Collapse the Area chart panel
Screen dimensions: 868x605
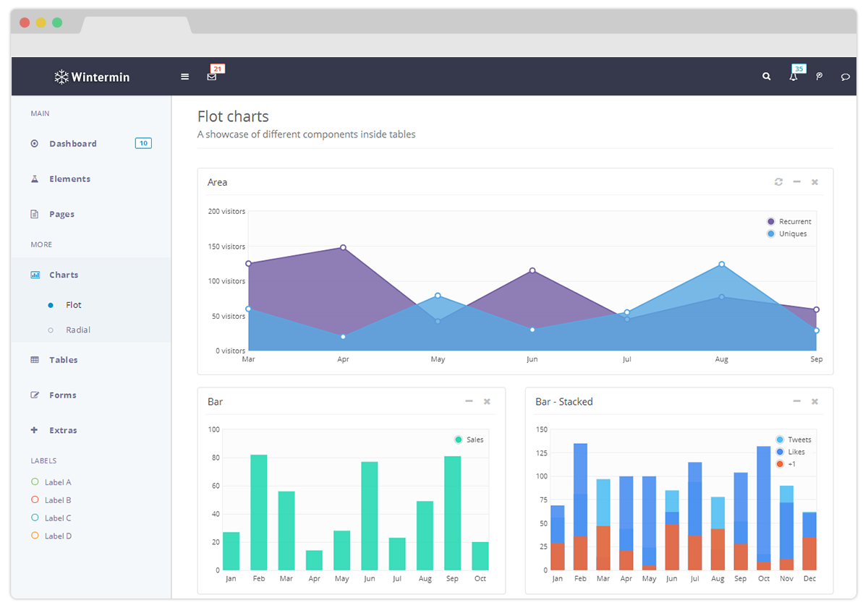coord(796,182)
